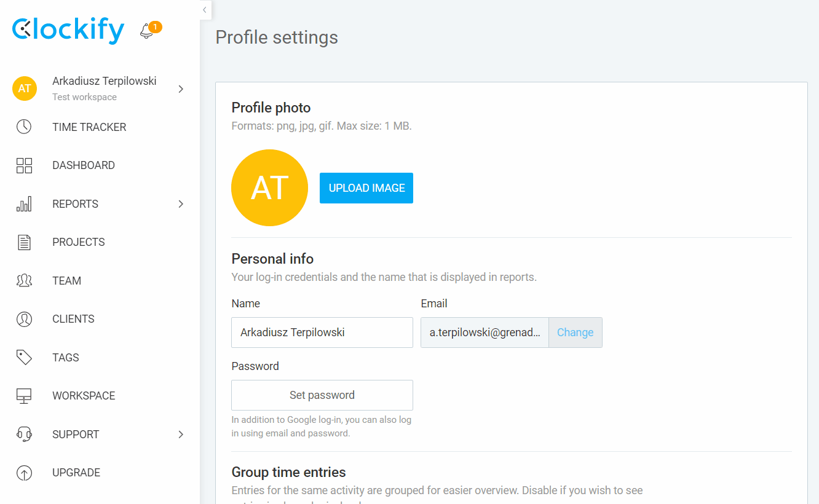
Task: Click the Set password button
Action: [x=322, y=395]
